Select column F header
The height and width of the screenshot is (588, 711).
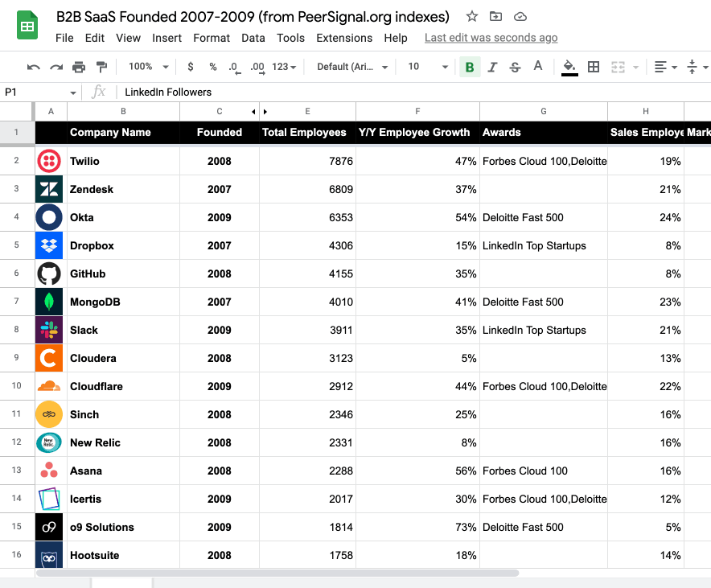(x=417, y=112)
